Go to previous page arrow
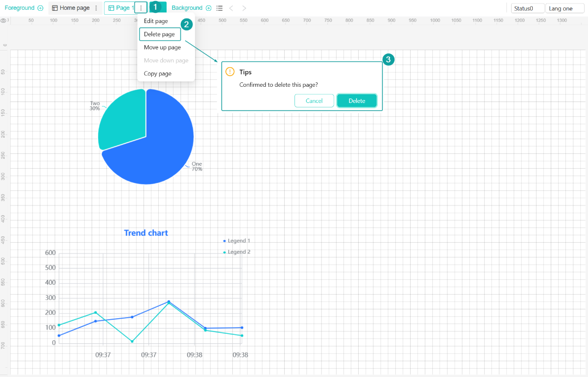 (x=231, y=8)
